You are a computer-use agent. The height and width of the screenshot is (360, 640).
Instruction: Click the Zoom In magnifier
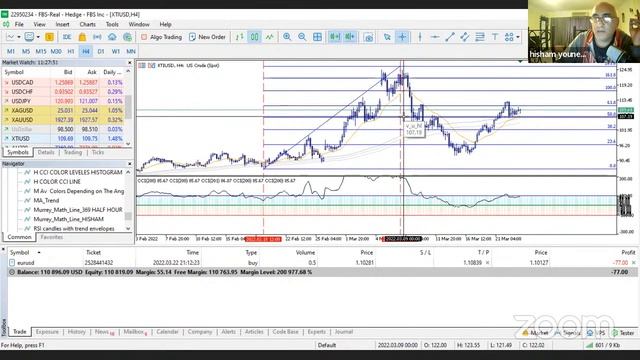(287, 37)
